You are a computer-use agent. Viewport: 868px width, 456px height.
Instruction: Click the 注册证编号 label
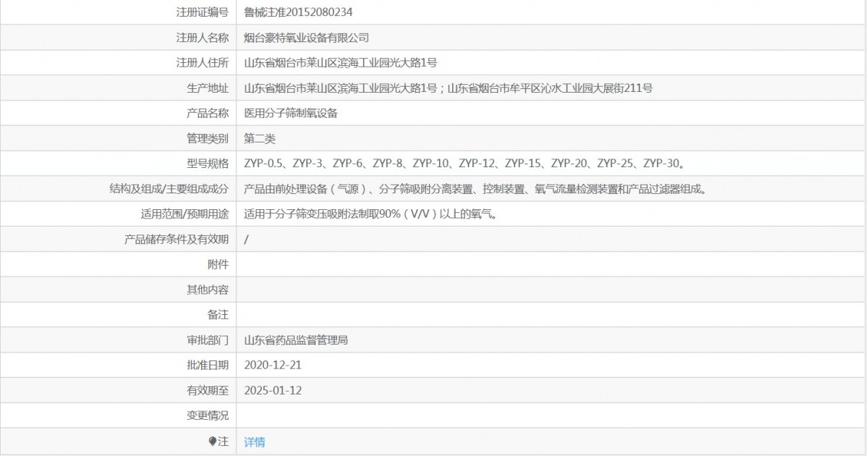(x=203, y=12)
